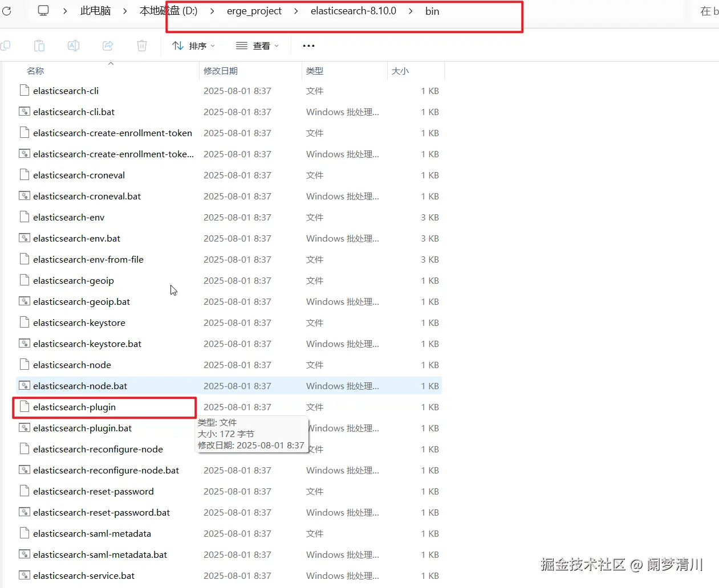Click the search box at top right
Screen dimensions: 719x588
point(706,11)
